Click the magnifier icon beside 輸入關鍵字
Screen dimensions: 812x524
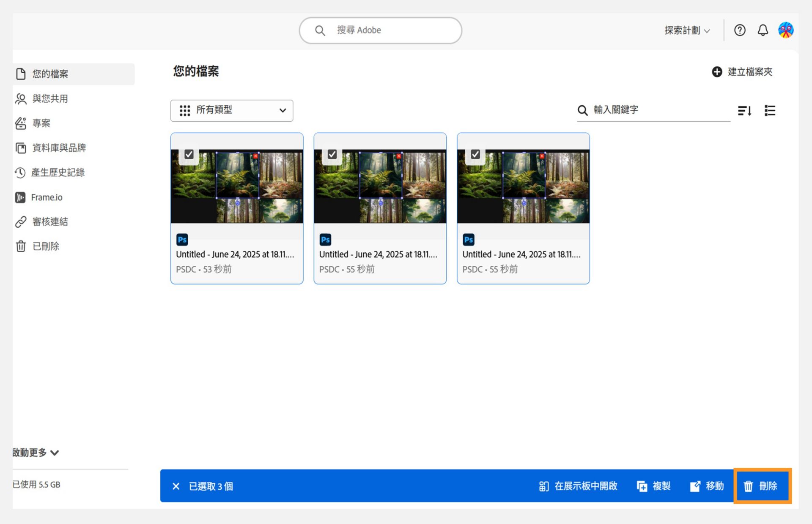click(x=582, y=111)
